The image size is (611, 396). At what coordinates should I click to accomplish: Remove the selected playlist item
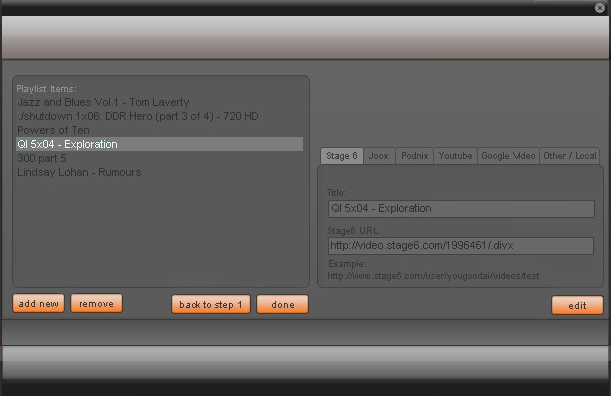[x=96, y=304]
